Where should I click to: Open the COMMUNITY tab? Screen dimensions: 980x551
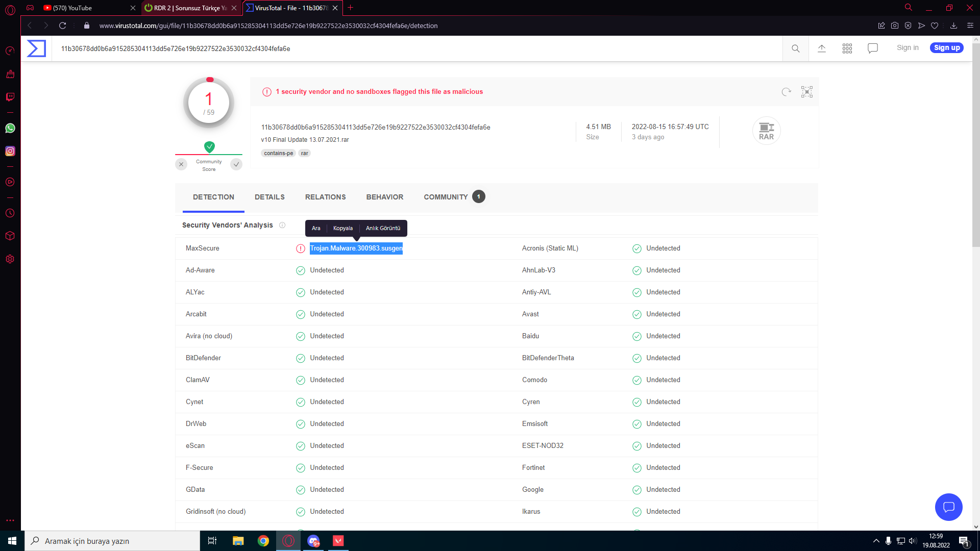tap(446, 197)
